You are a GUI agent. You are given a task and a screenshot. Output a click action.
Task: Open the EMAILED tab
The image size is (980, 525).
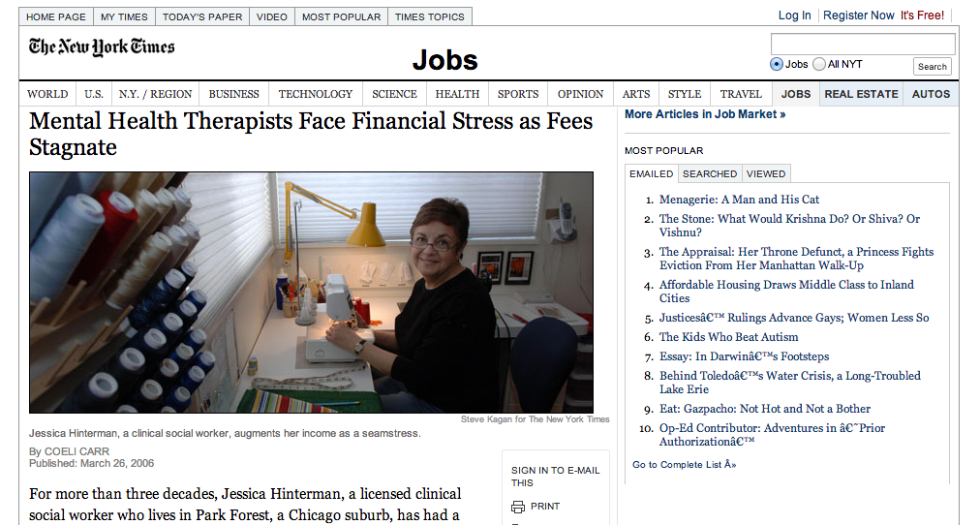click(x=652, y=173)
